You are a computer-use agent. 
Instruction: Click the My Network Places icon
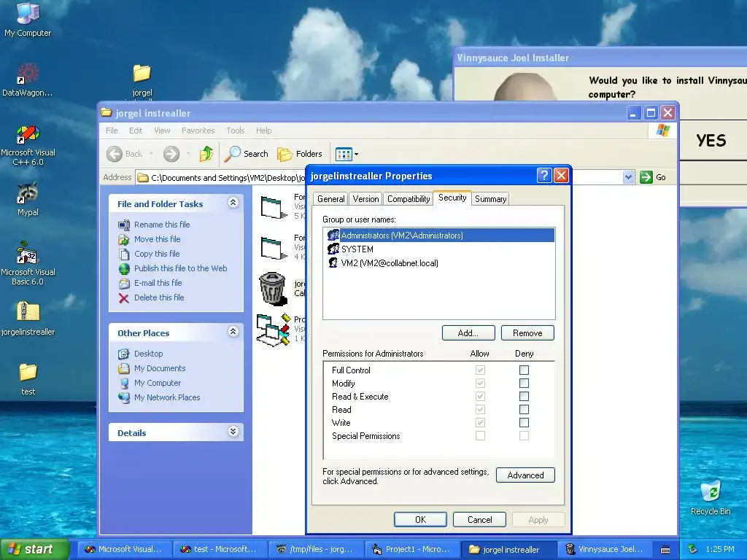[x=124, y=397]
